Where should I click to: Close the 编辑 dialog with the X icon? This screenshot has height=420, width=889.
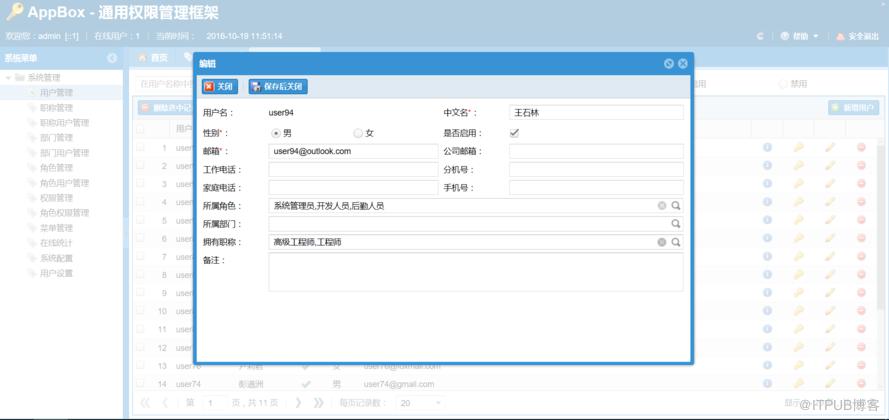tap(683, 63)
